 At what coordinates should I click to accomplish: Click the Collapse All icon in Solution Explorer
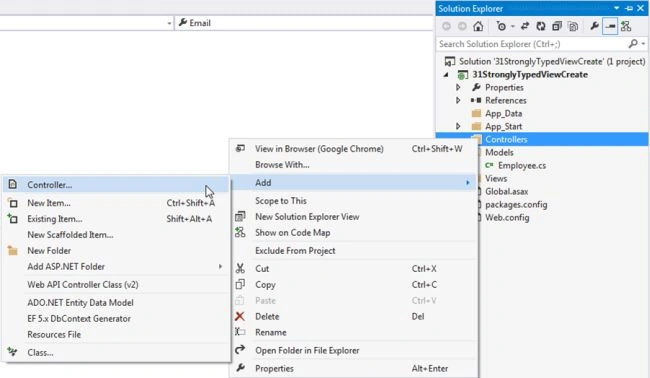(557, 27)
